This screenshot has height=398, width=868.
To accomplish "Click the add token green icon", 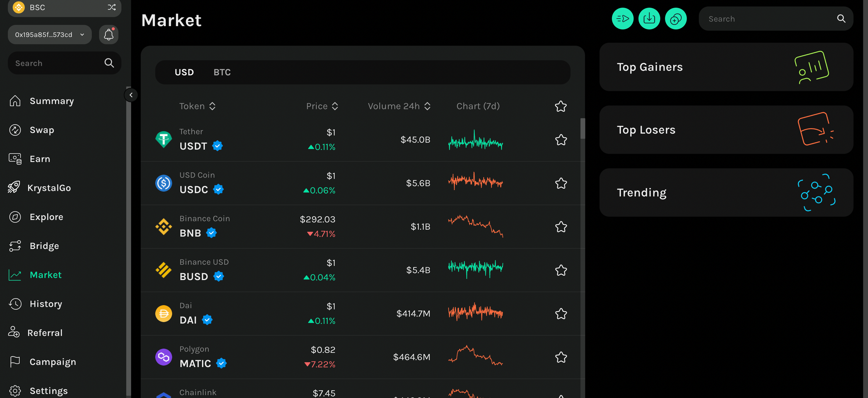I will (675, 19).
